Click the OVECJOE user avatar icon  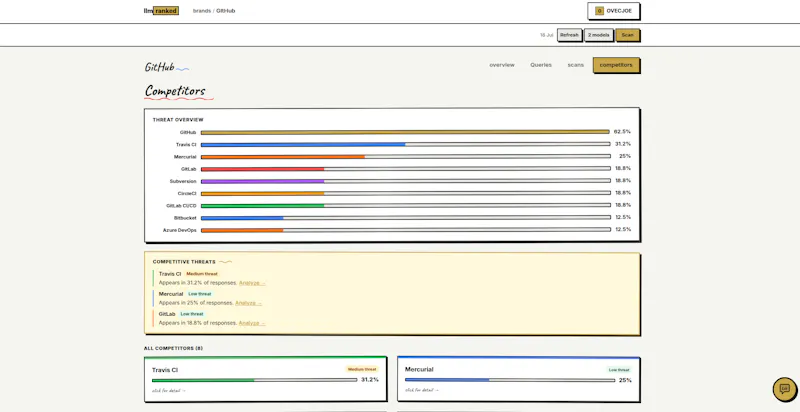tap(599, 11)
